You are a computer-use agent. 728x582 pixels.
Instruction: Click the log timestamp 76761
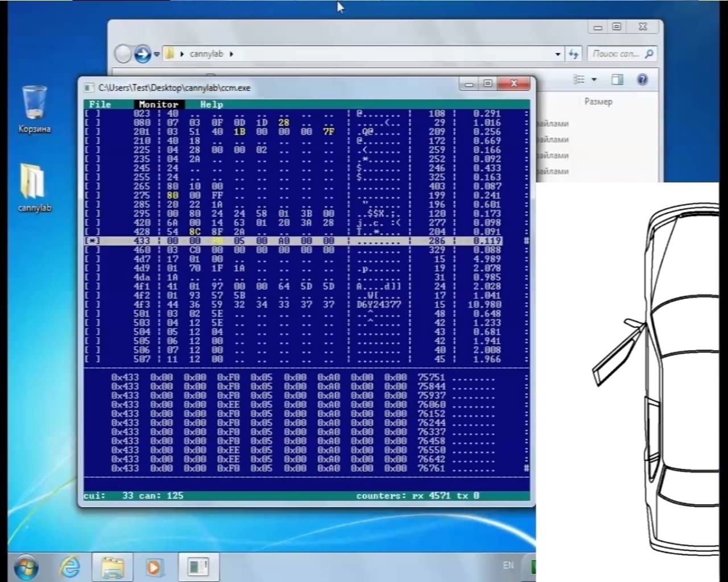[432, 468]
